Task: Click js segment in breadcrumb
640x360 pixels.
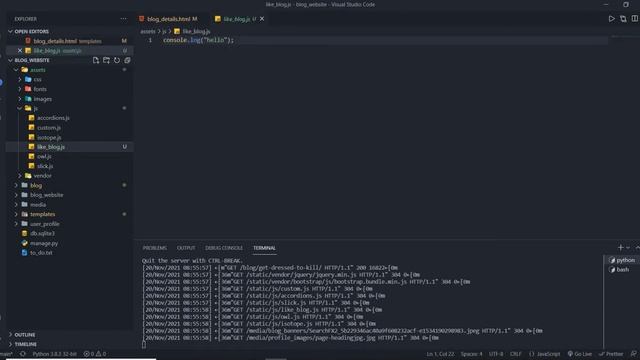Action: [164, 31]
